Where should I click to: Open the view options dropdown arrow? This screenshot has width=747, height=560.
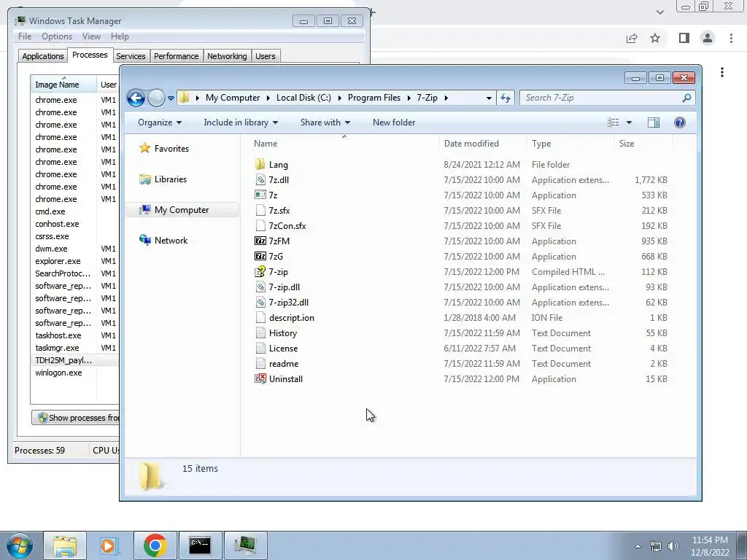[x=629, y=122]
